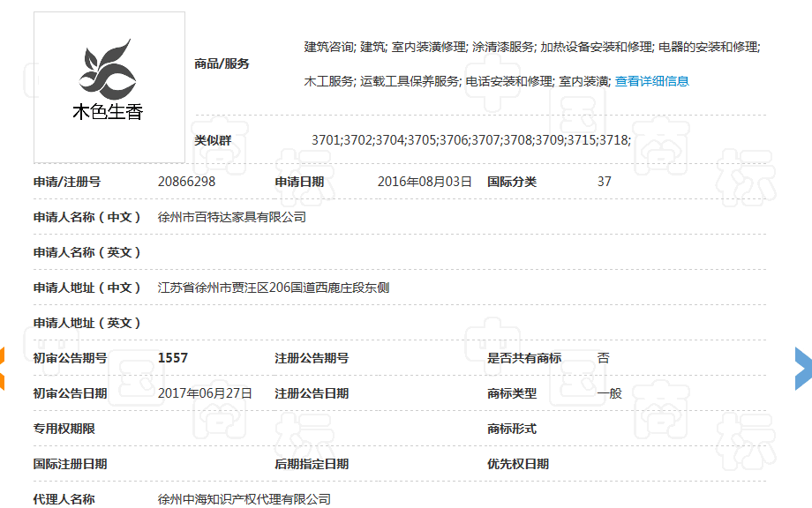Select applicant name 徐州市百特达家具有限公司
Screen dimensions: 812x508
231,217
